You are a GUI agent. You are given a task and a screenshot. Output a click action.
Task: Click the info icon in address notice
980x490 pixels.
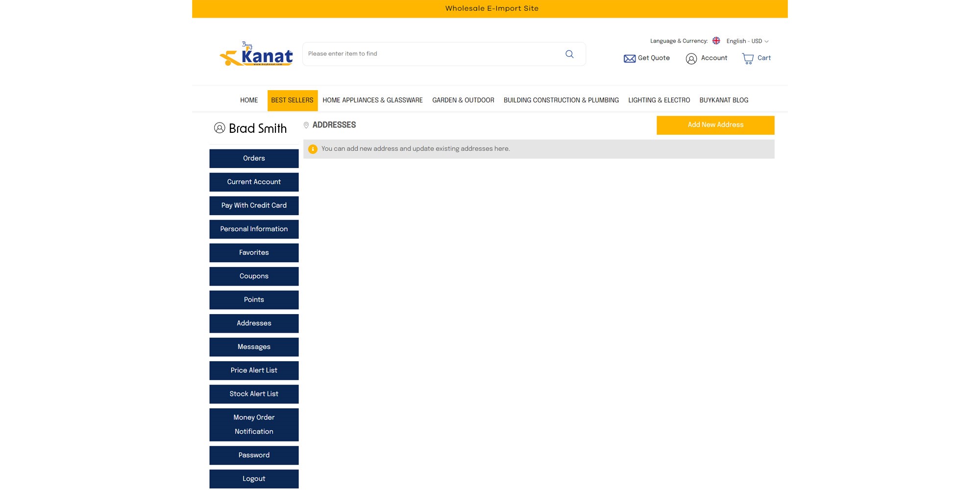click(313, 149)
